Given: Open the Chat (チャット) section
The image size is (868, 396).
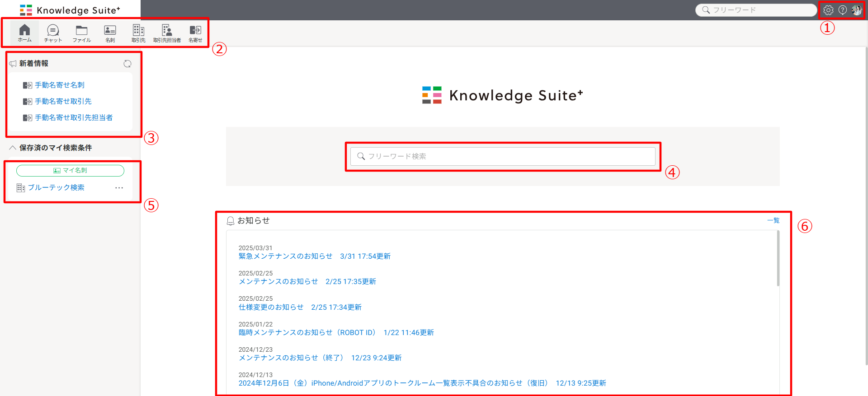Looking at the screenshot, I should (x=53, y=33).
